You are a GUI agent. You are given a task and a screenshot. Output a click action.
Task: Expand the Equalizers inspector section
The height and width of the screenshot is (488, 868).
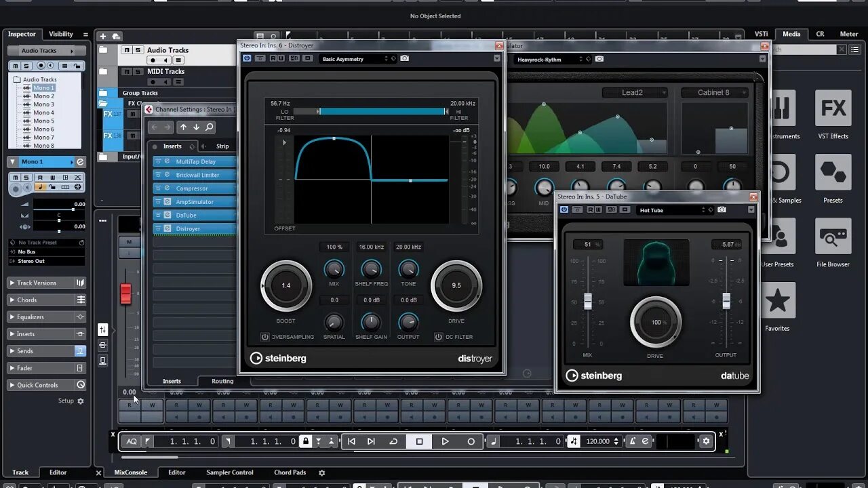coord(47,317)
